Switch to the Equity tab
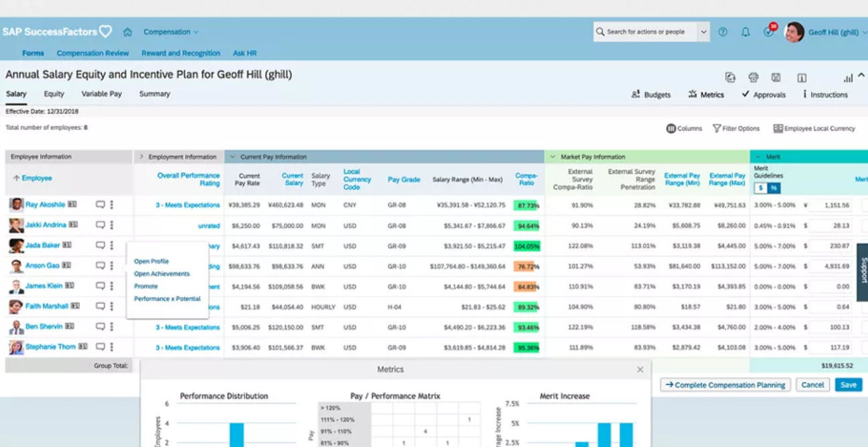The width and height of the screenshot is (868, 447). [54, 94]
